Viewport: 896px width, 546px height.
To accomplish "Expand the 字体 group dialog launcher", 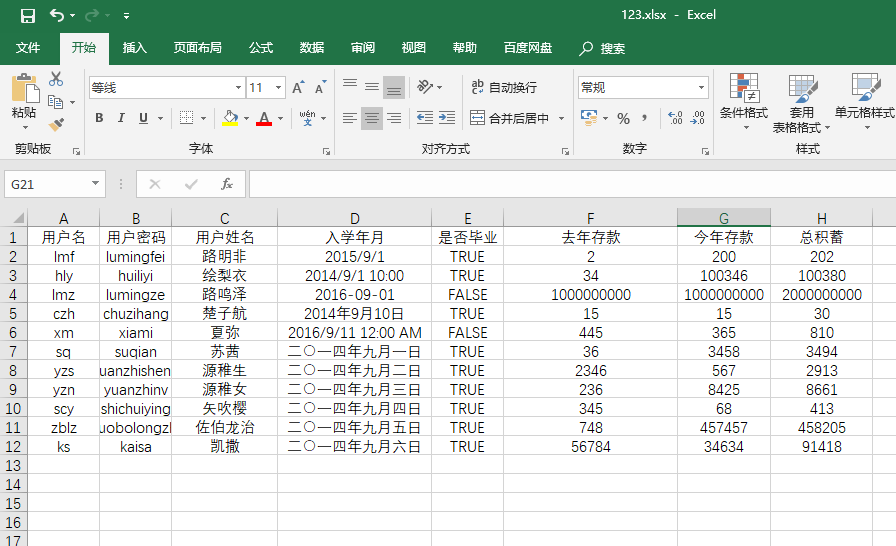I will [x=326, y=151].
